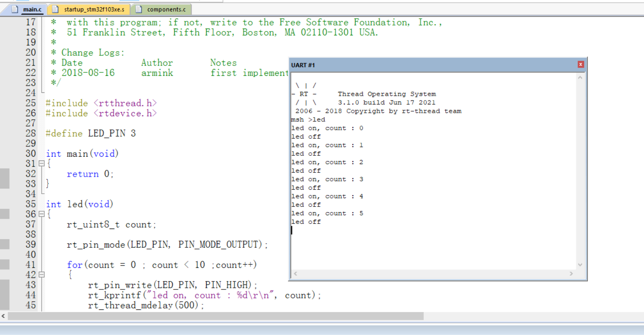Collapse the led function fold at line 36
Image resolution: width=644 pixels, height=335 pixels.
[x=41, y=214]
